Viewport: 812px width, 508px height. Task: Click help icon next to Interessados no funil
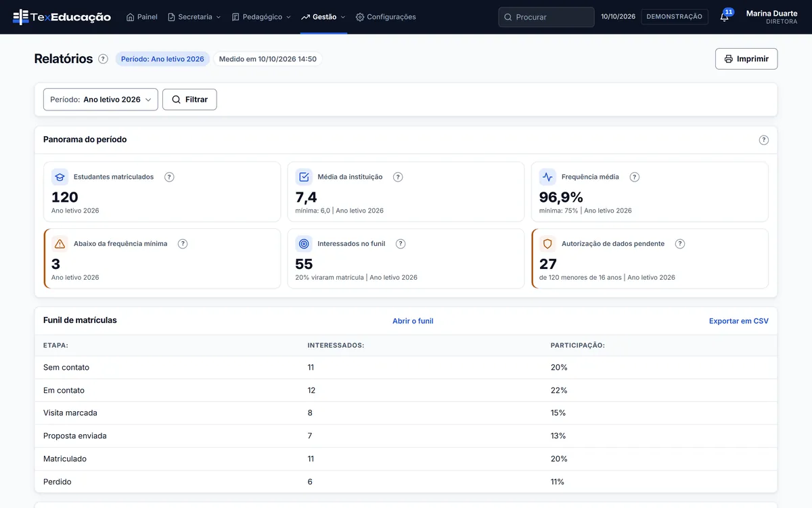click(x=401, y=244)
